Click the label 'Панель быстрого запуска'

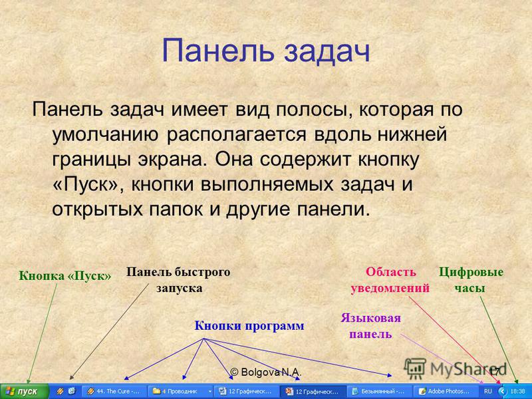click(x=178, y=280)
